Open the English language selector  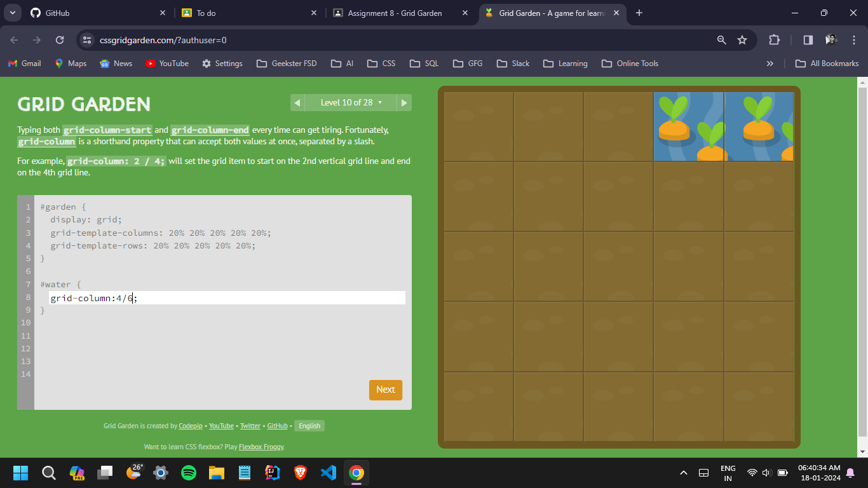coord(309,426)
